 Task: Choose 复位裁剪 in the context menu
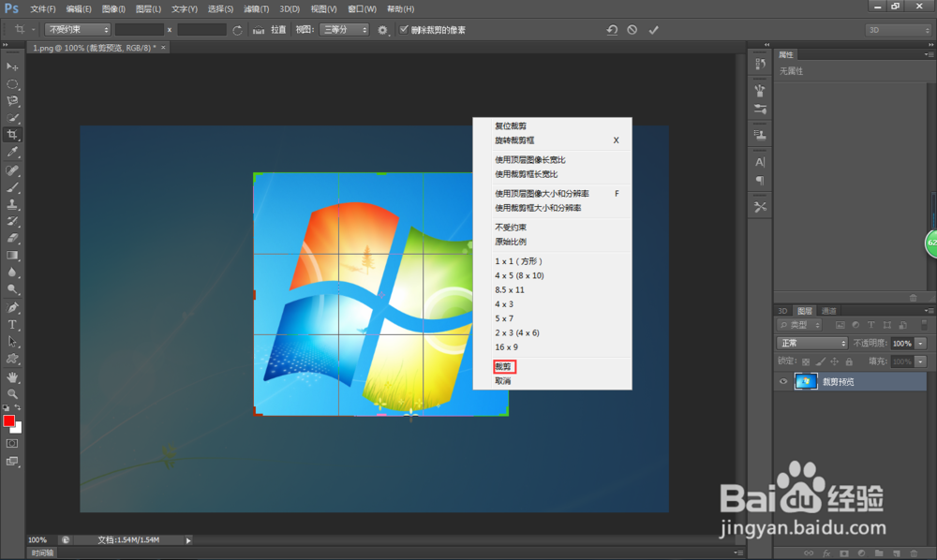[511, 126]
